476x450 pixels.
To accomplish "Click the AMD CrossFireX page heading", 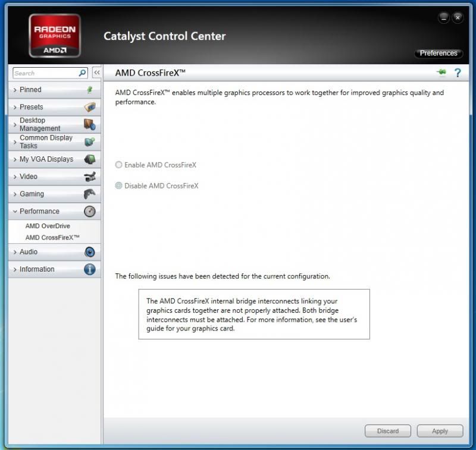I will pos(151,73).
